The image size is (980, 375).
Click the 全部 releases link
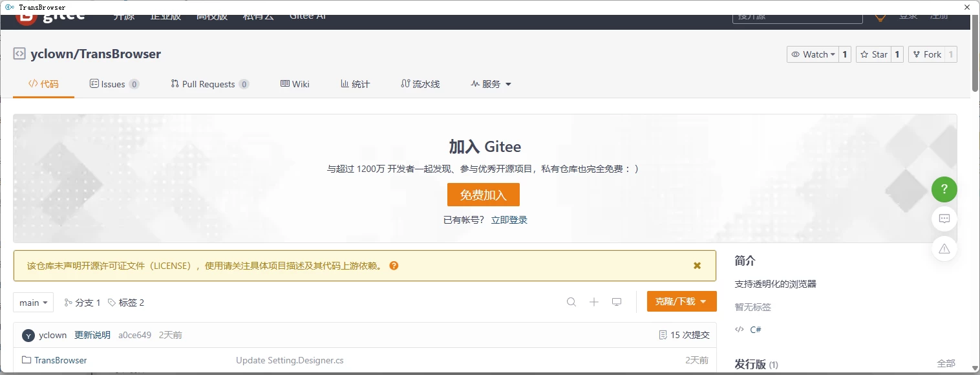point(946,363)
